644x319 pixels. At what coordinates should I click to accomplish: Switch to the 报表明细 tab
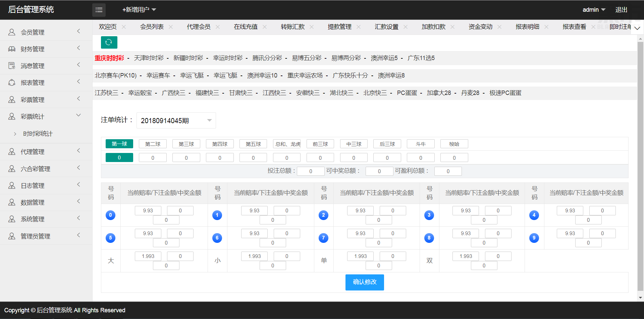[527, 27]
